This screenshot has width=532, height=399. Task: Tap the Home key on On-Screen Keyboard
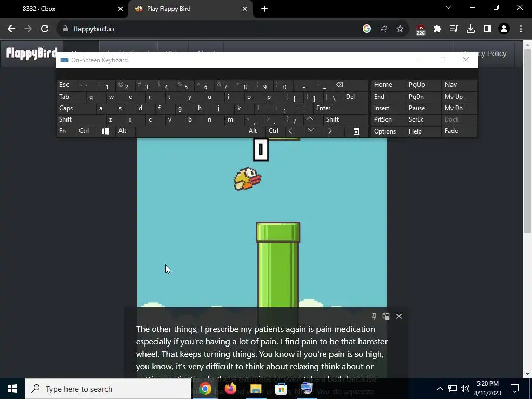pos(388,85)
